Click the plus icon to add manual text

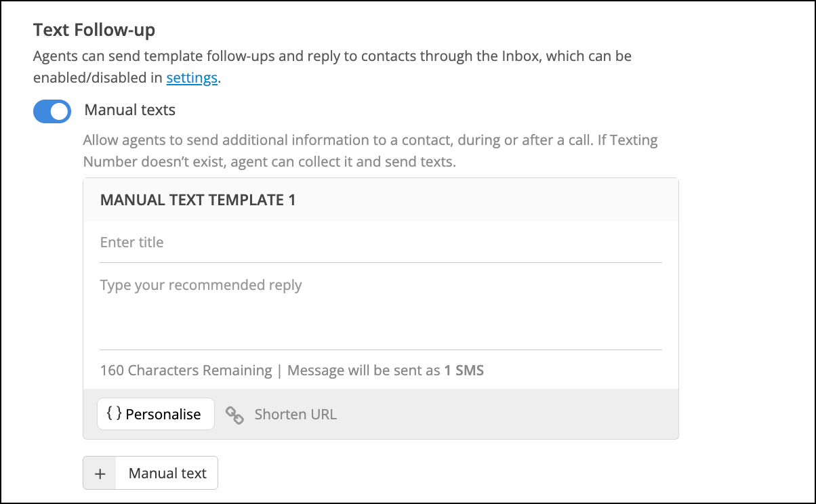click(100, 474)
